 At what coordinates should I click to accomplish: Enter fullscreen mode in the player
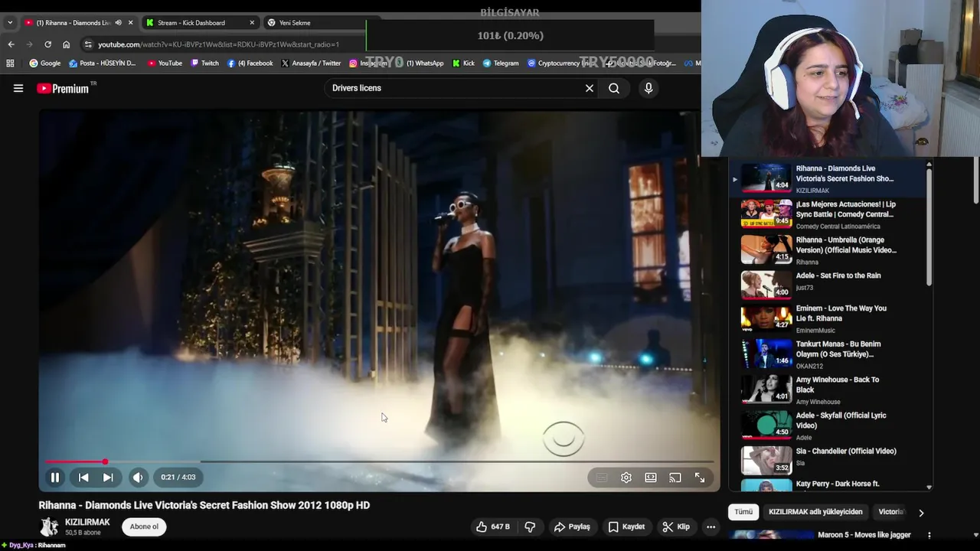tap(700, 478)
